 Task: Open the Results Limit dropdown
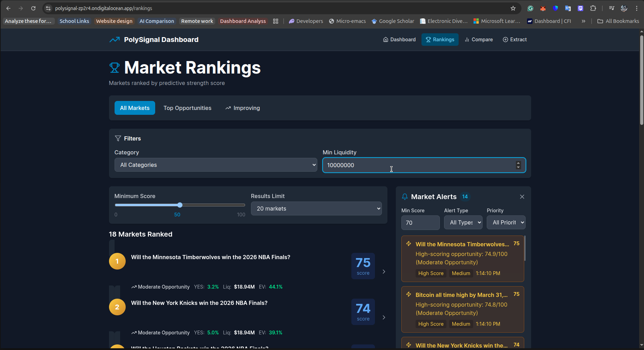click(x=316, y=208)
